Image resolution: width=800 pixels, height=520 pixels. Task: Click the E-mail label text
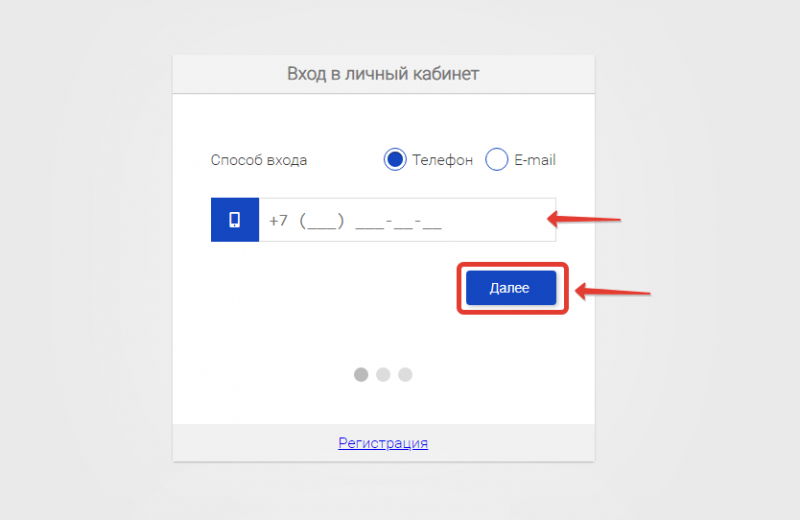point(535,160)
